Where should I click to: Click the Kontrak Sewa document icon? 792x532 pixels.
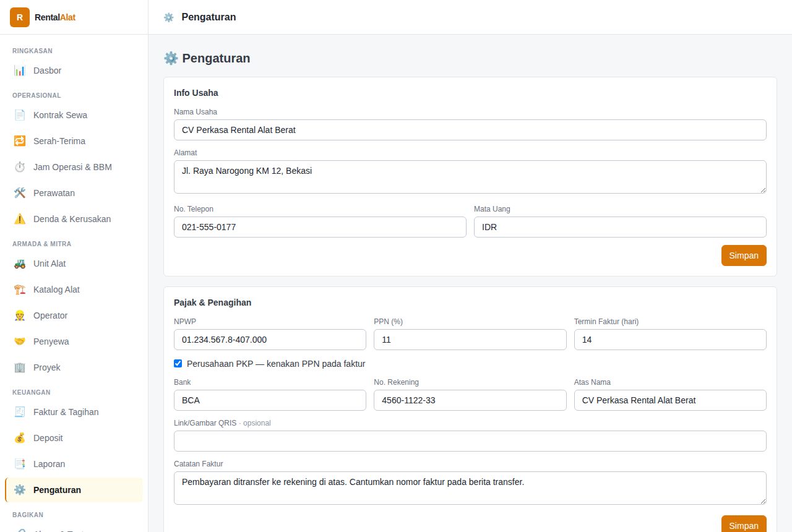pos(20,115)
